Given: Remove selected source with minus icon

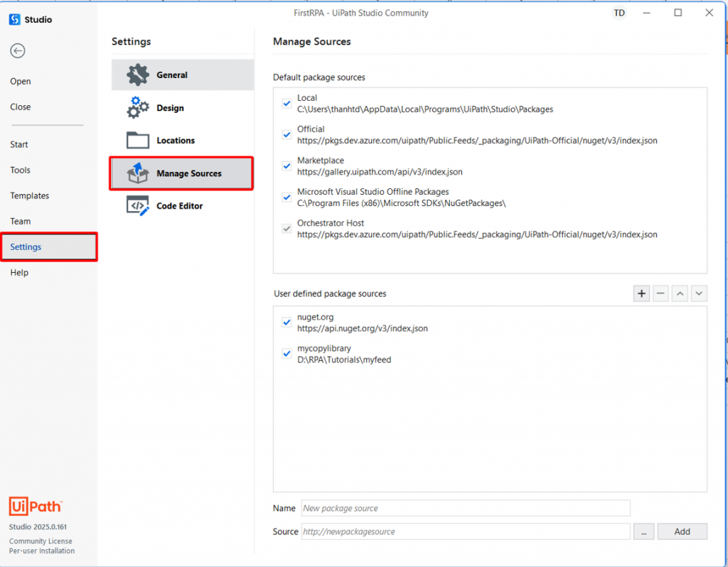Looking at the screenshot, I should 660,293.
